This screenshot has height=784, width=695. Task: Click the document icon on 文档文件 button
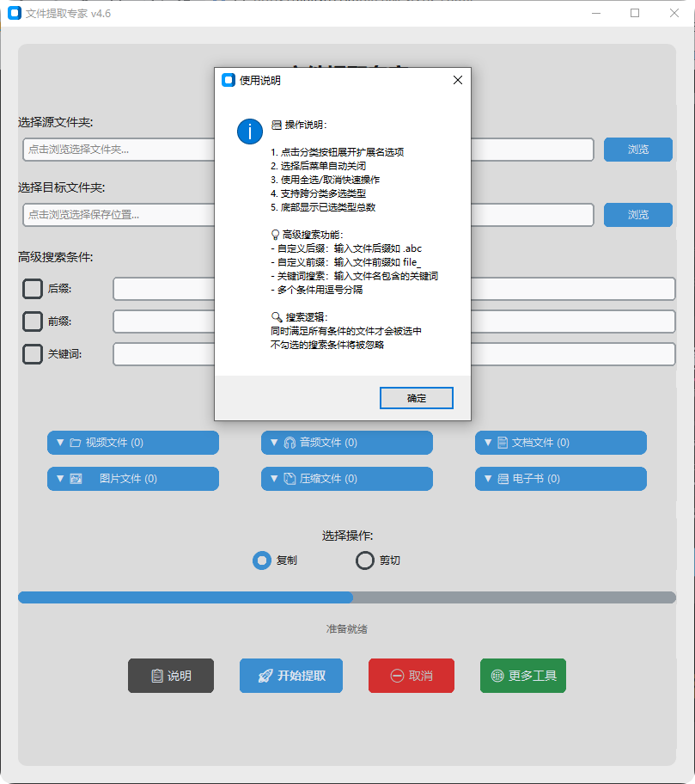click(503, 443)
